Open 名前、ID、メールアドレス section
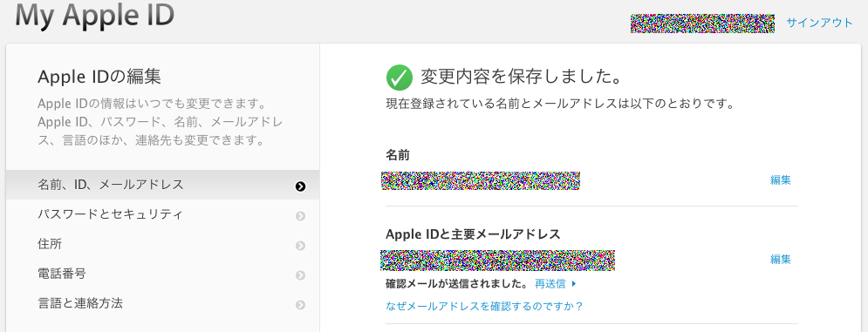Viewport: 868px width, 332px height. pyautogui.click(x=163, y=185)
